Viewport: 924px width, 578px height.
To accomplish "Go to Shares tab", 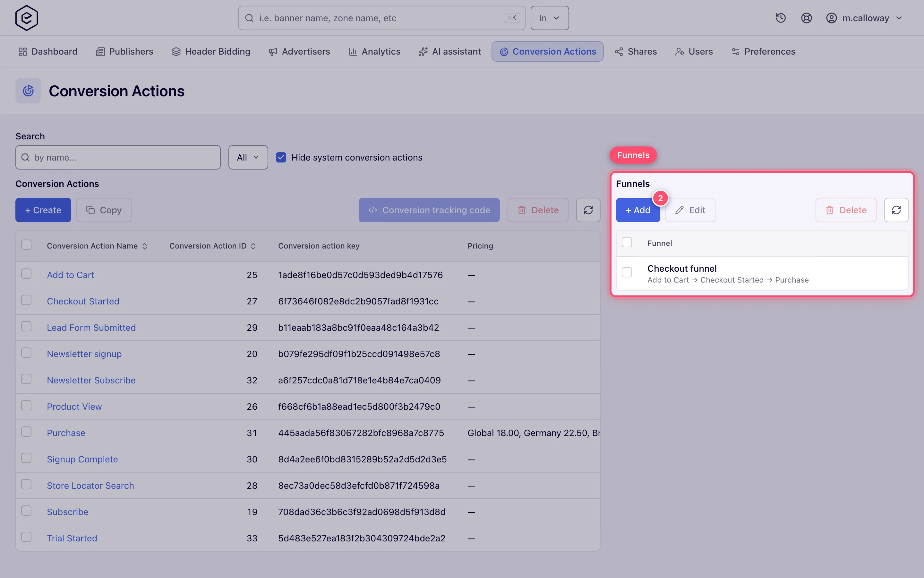I will (636, 52).
